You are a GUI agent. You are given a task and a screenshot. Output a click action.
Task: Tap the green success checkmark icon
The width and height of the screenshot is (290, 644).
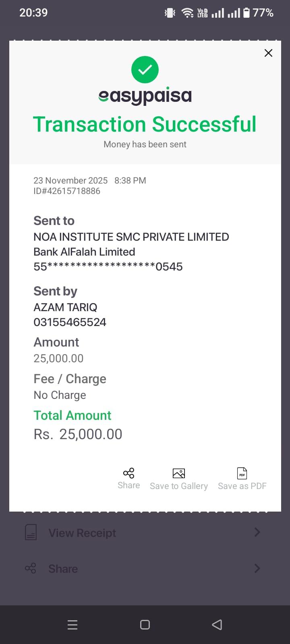click(x=145, y=70)
